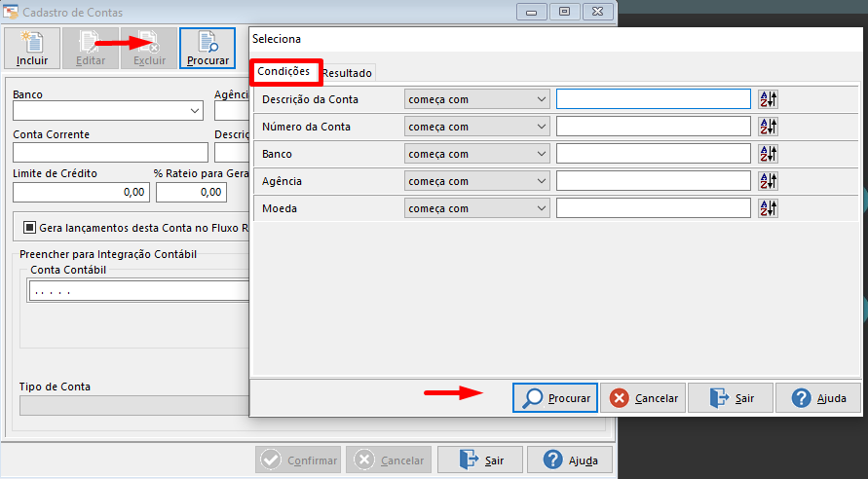The height and width of the screenshot is (479, 868).
Task: Click Sair button in Seleciona dialog
Action: (x=731, y=397)
